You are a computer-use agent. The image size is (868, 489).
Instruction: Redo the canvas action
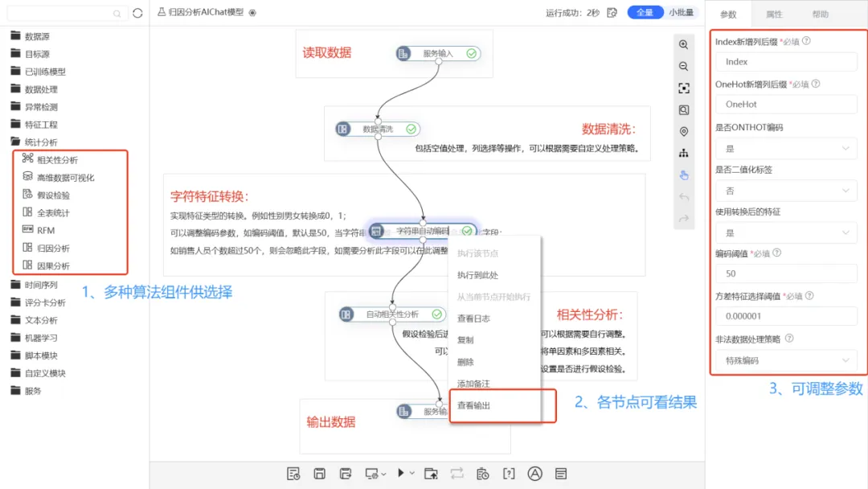pyautogui.click(x=684, y=218)
